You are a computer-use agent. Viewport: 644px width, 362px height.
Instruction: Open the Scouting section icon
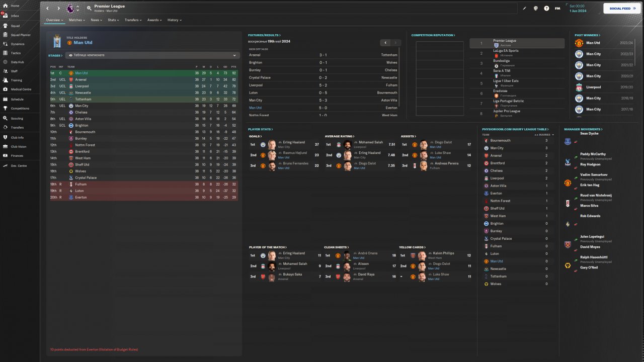click(x=6, y=118)
